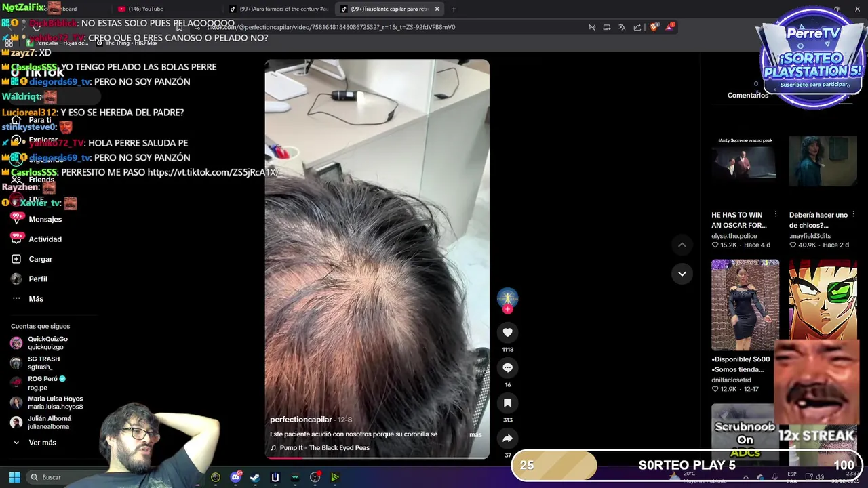Switch to the Comentarios tab

point(748,95)
